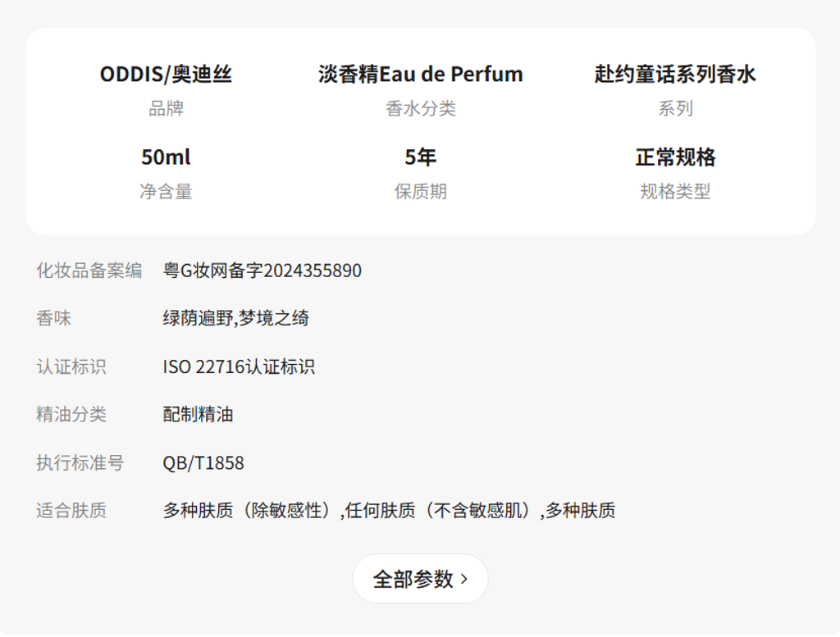Click the chevron arrow beside 全部参数
Screen dimensions: 840x637
464,579
